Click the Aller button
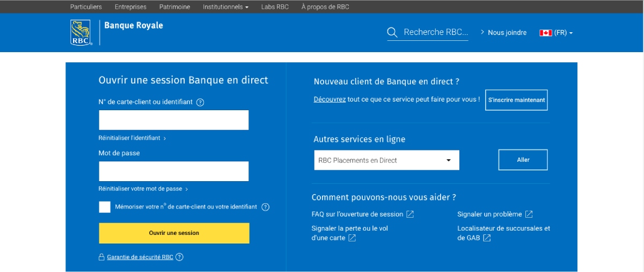Image resolution: width=644 pixels, height=272 pixels. pyautogui.click(x=523, y=160)
